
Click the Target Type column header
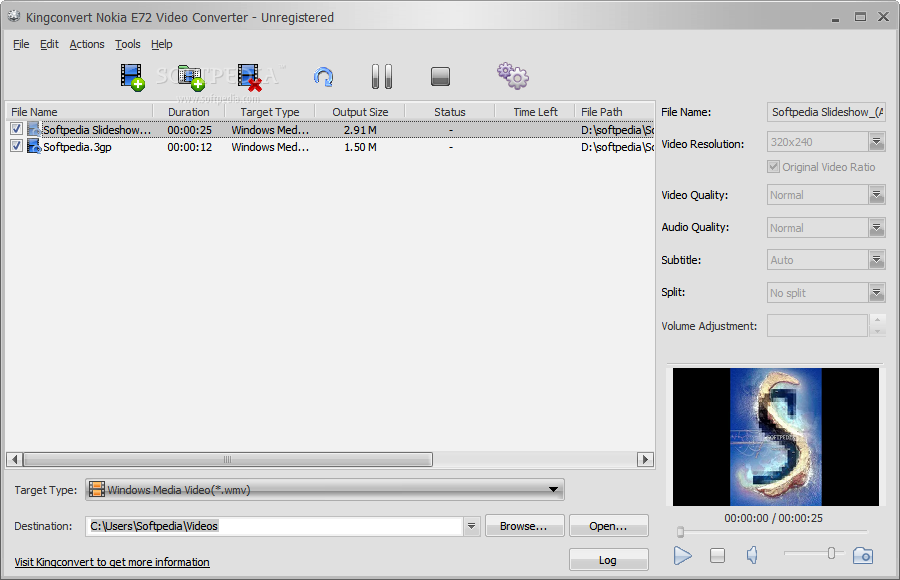270,112
